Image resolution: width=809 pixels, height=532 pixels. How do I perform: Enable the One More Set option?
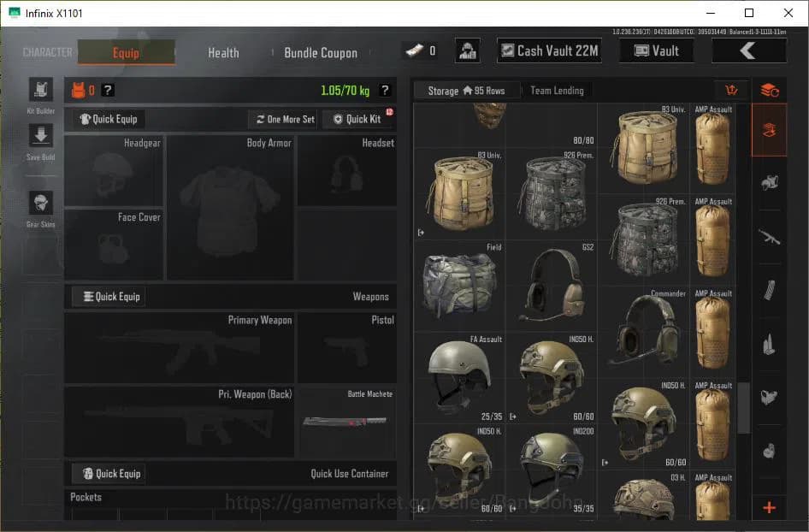(282, 119)
